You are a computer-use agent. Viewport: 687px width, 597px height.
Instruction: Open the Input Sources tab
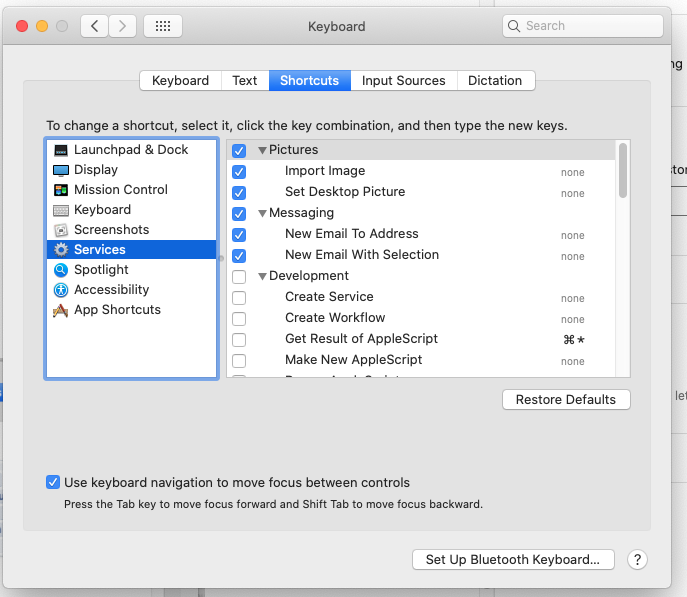[x=404, y=81]
